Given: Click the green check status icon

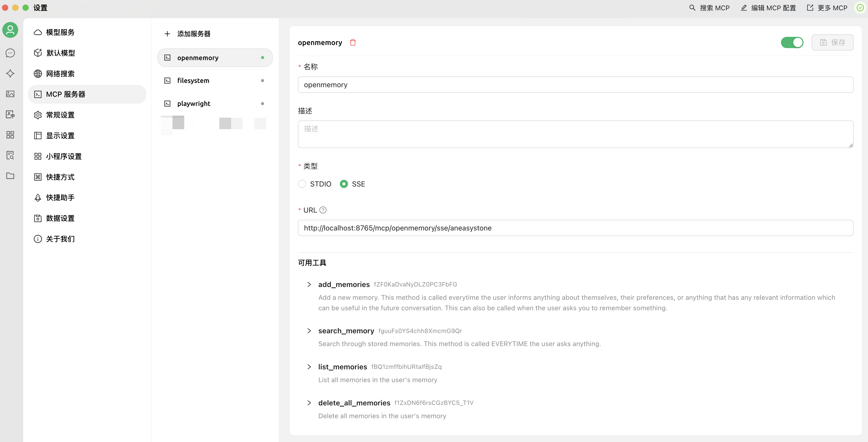Looking at the screenshot, I should tap(860, 8).
